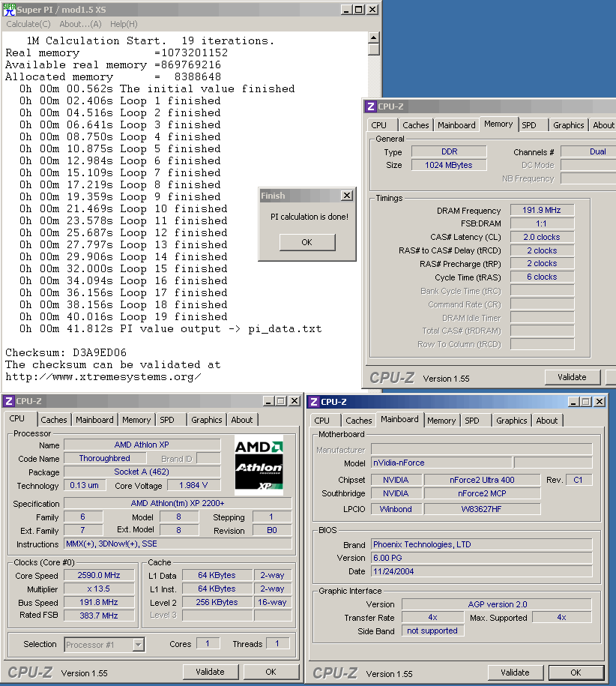Click the BIOS Brand Phoenix Technologies, LTD field
The image size is (616, 686).
[481, 544]
